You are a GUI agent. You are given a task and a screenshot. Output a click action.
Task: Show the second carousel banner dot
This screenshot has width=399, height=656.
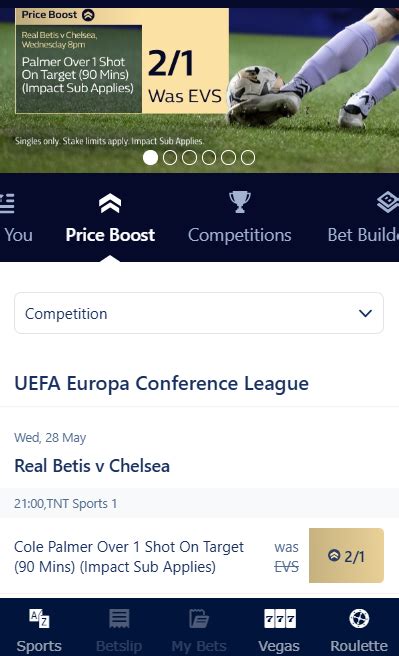pyautogui.click(x=170, y=158)
